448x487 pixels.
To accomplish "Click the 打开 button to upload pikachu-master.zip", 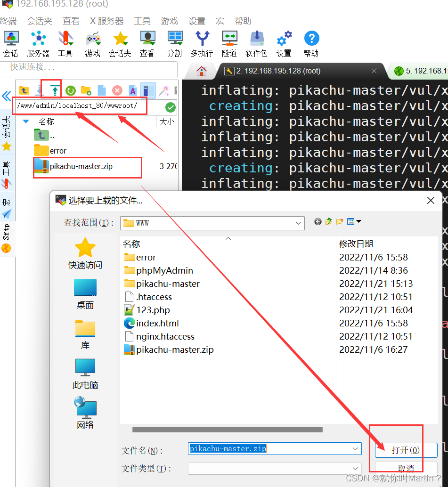I will tap(406, 450).
